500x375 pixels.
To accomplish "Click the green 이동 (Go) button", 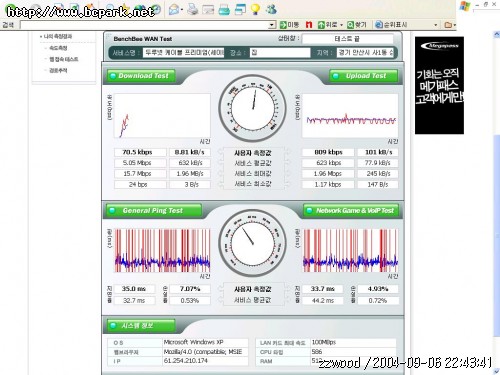I will 289,25.
